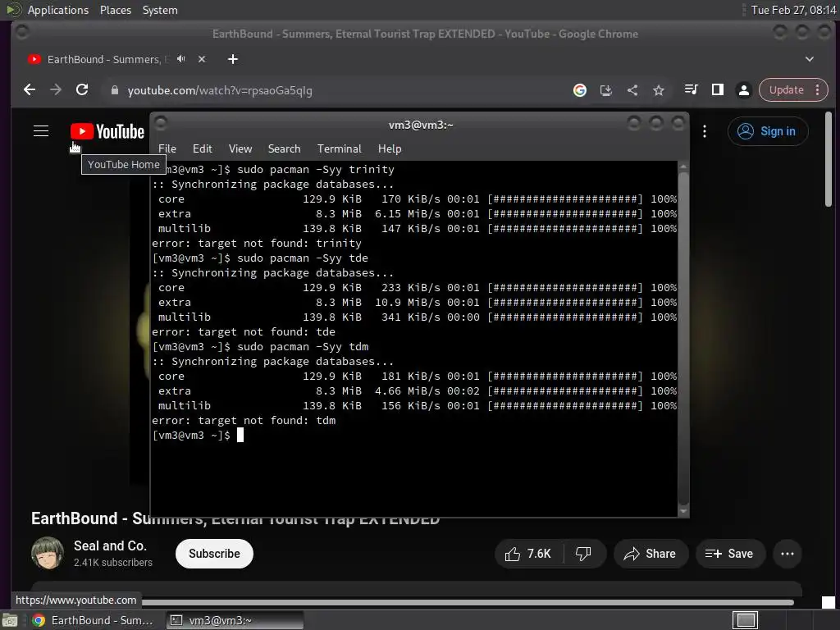Viewport: 840px width, 630px height.
Task: Go to YouTube Home logo
Action: 107,131
